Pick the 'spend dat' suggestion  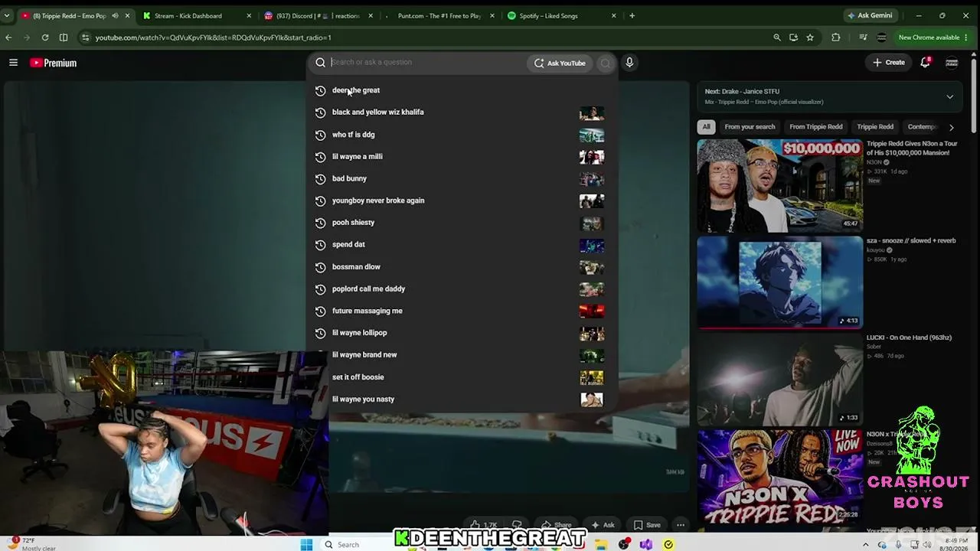(462, 245)
